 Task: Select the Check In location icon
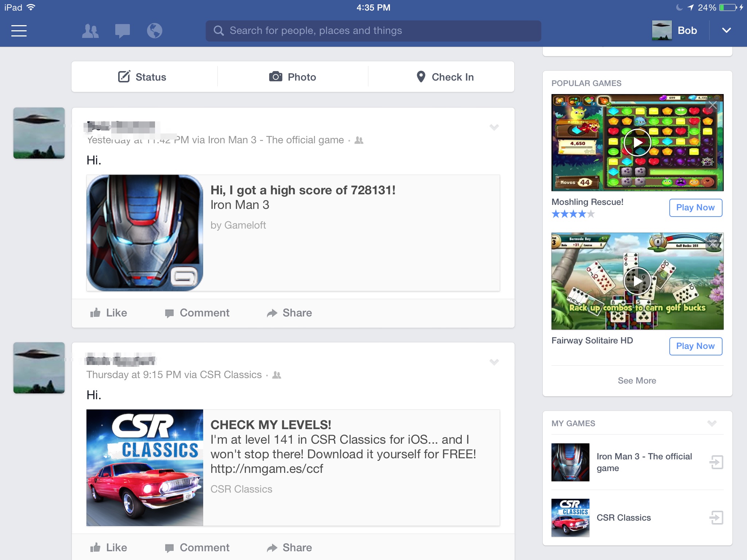coord(421,77)
